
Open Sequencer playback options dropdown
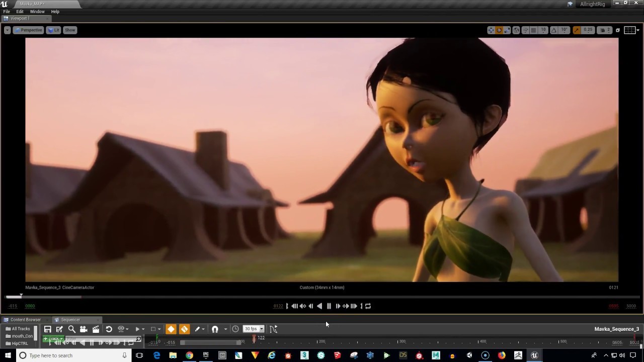[139, 329]
